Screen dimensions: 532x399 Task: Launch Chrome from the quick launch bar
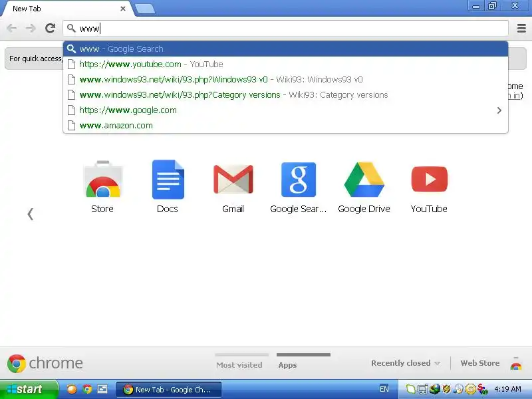click(87, 389)
